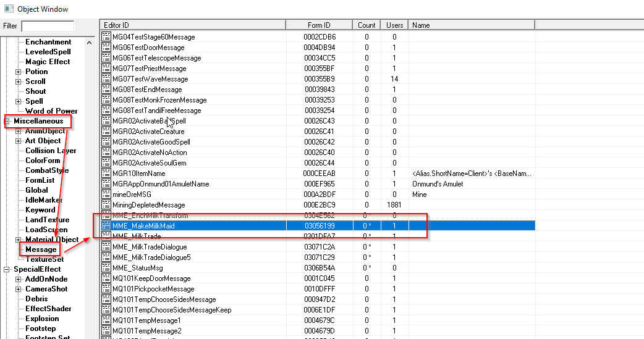This screenshot has width=644, height=339.
Task: Click the icon next to MQ101TempMessage1
Action: (106, 320)
